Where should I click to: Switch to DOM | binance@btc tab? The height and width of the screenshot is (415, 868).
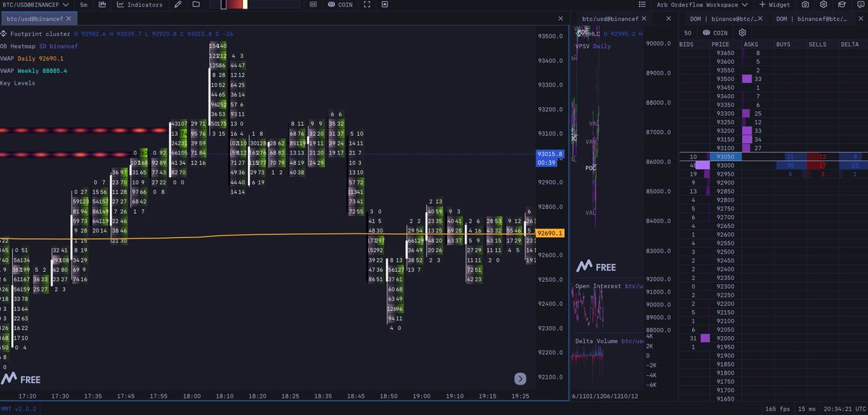coord(724,17)
